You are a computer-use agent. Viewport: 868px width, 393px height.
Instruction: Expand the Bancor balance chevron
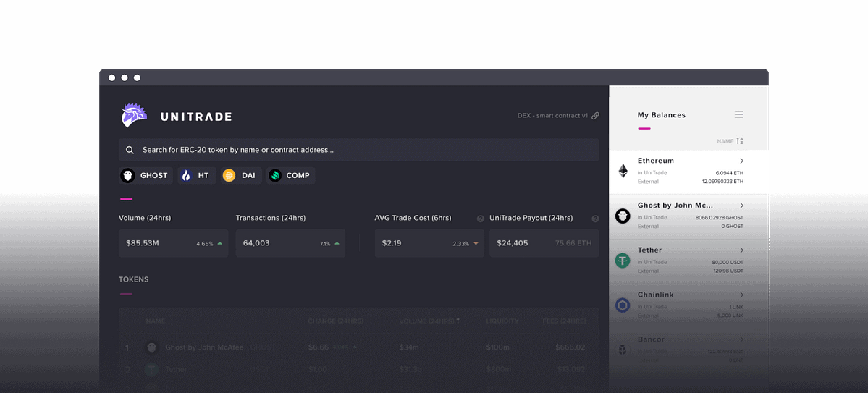(742, 339)
